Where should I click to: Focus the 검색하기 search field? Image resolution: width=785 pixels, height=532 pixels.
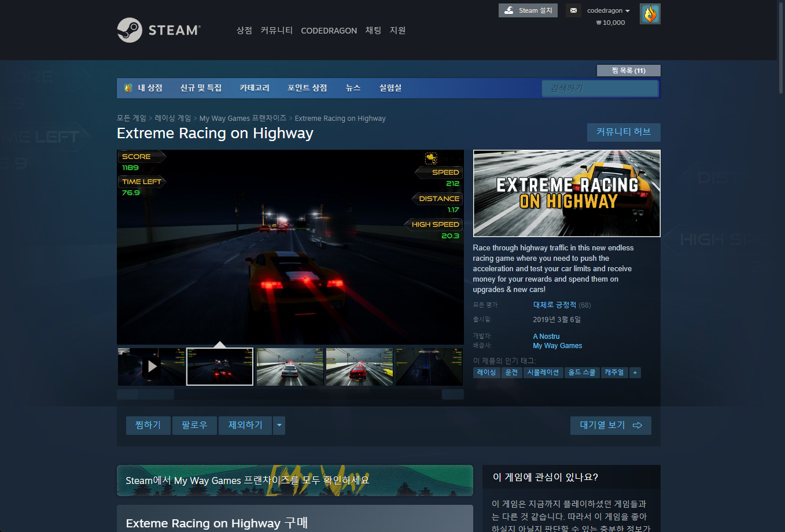[x=600, y=88]
